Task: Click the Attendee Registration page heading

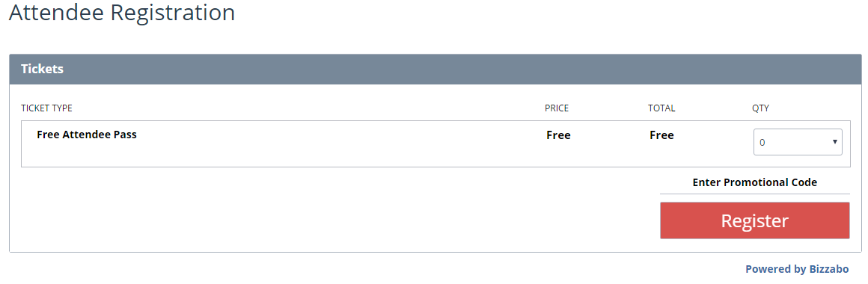Action: click(122, 12)
